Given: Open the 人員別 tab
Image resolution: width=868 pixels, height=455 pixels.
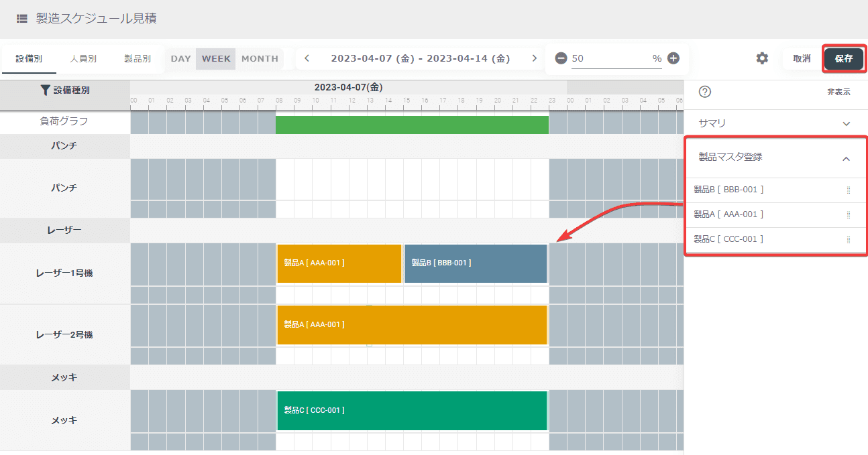Looking at the screenshot, I should [83, 58].
